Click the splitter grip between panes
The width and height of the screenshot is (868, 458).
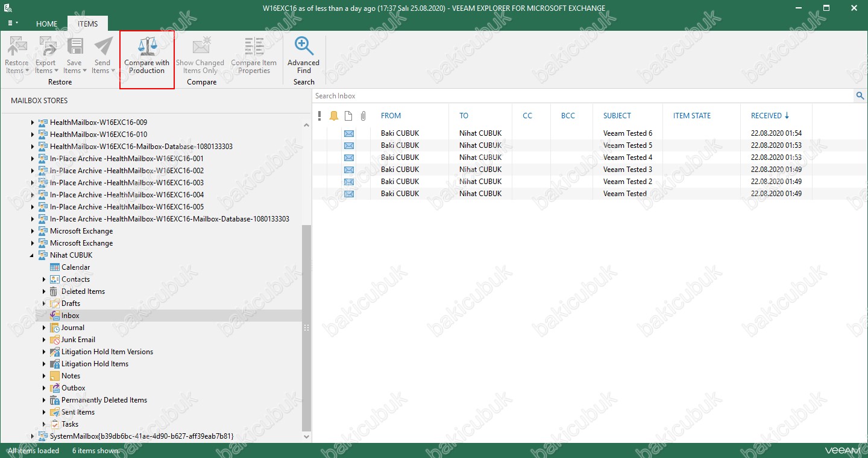pyautogui.click(x=306, y=328)
